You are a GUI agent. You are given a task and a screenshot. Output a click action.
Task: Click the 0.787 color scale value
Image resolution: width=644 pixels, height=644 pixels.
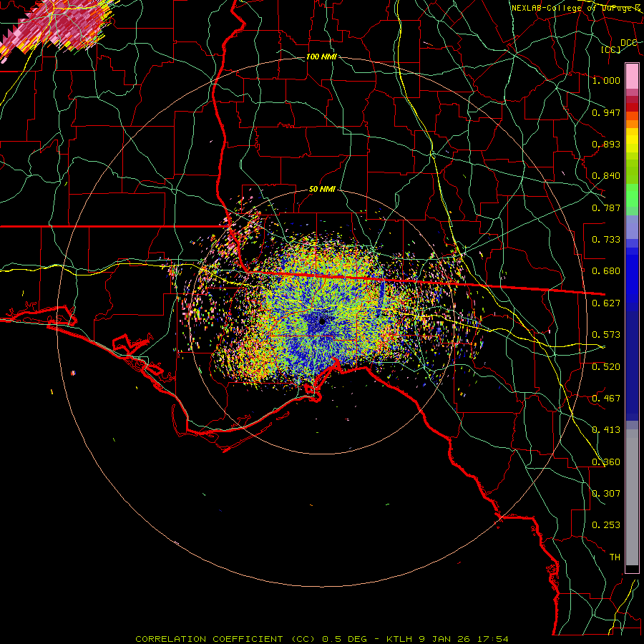click(606, 208)
